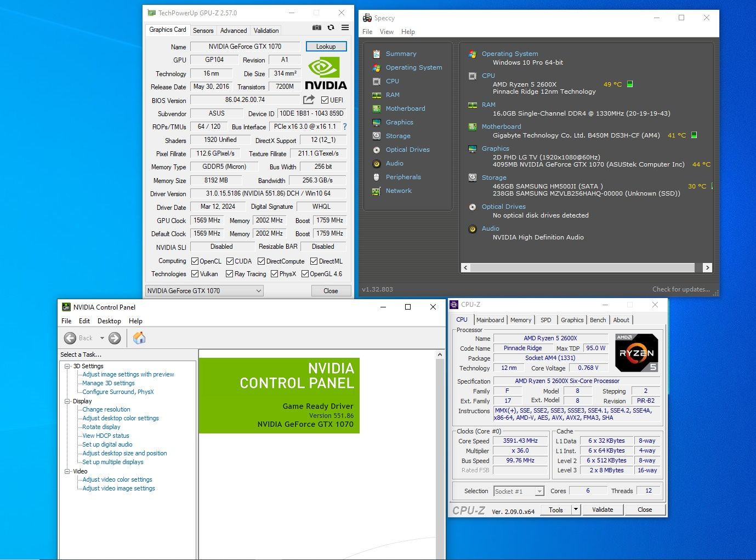
Task: Switch to the Memory tab in CPU-Z
Action: pos(520,320)
